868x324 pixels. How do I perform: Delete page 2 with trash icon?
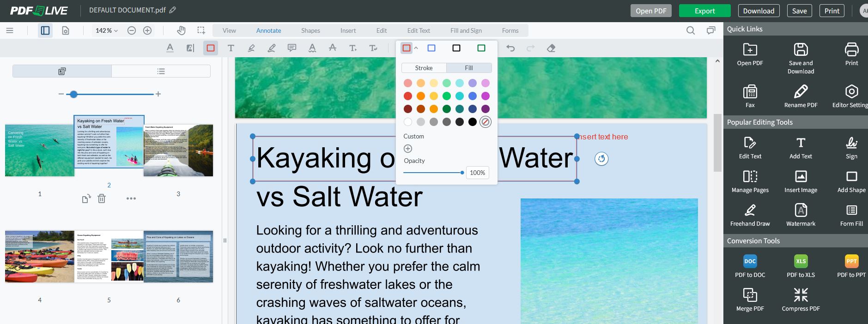coord(102,198)
